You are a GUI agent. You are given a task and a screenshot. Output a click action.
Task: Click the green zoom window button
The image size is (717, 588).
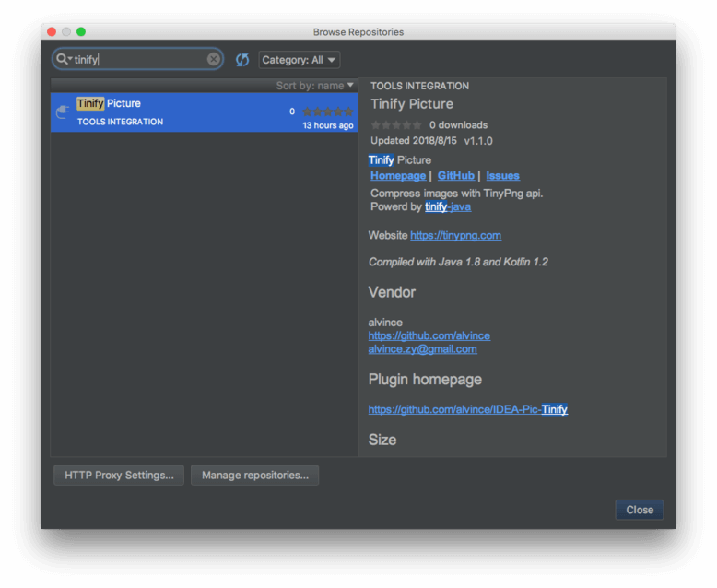point(81,31)
